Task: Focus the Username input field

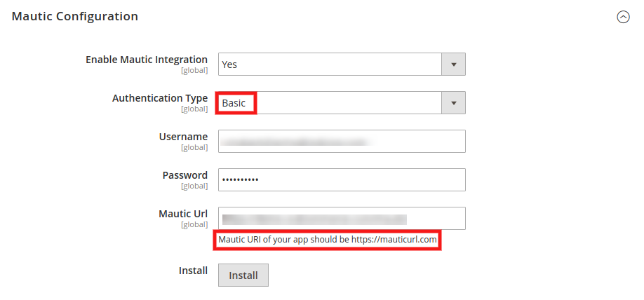Action: pyautogui.click(x=342, y=142)
